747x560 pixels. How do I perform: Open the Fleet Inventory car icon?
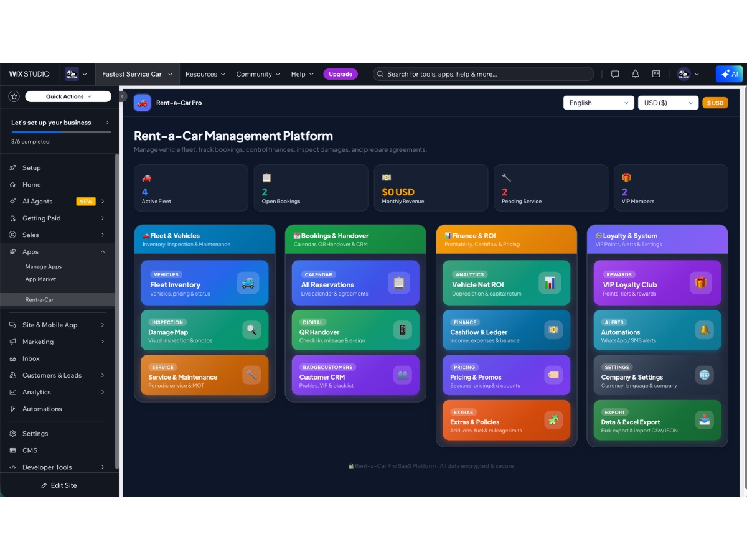click(248, 283)
